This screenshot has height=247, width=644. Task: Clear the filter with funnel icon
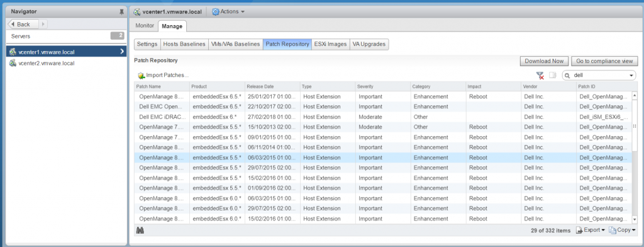point(540,76)
